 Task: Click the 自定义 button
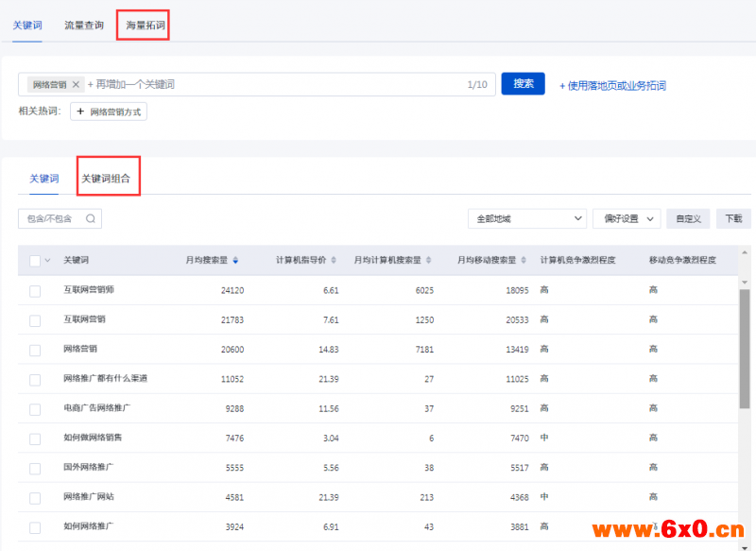[x=688, y=219]
